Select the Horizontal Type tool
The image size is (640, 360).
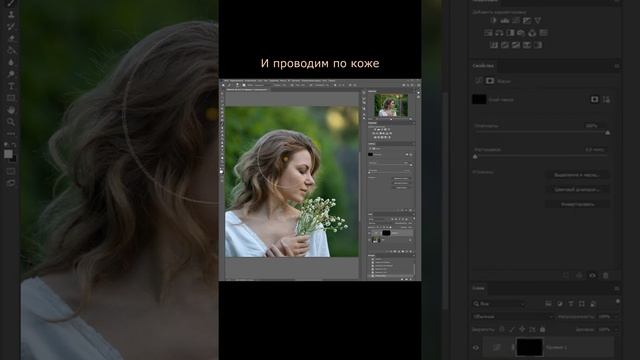click(11, 86)
